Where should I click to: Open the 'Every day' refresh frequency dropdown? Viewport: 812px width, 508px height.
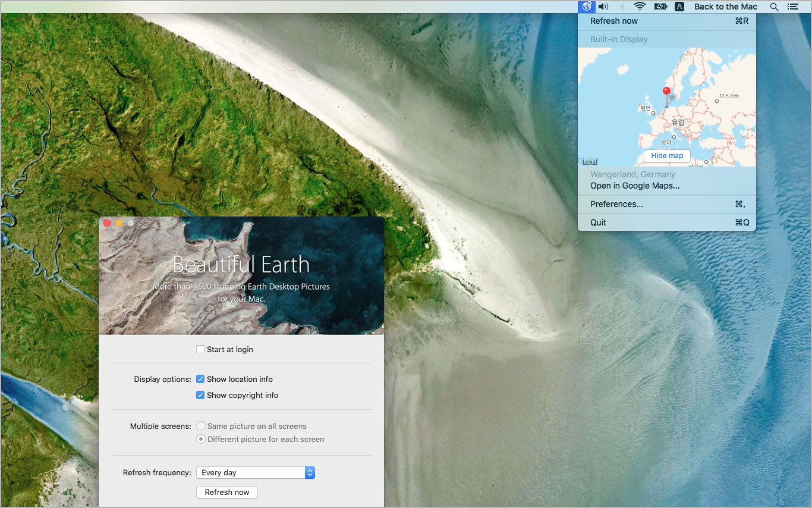(256, 472)
